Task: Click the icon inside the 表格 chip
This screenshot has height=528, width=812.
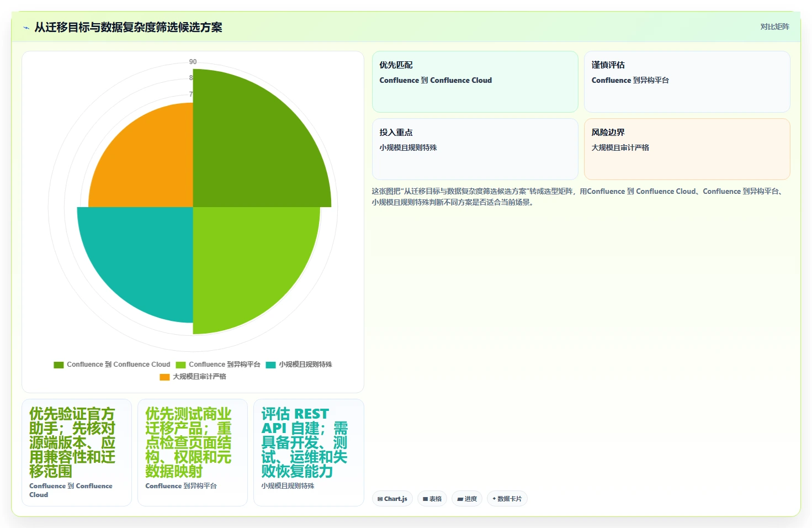Action: click(x=425, y=499)
